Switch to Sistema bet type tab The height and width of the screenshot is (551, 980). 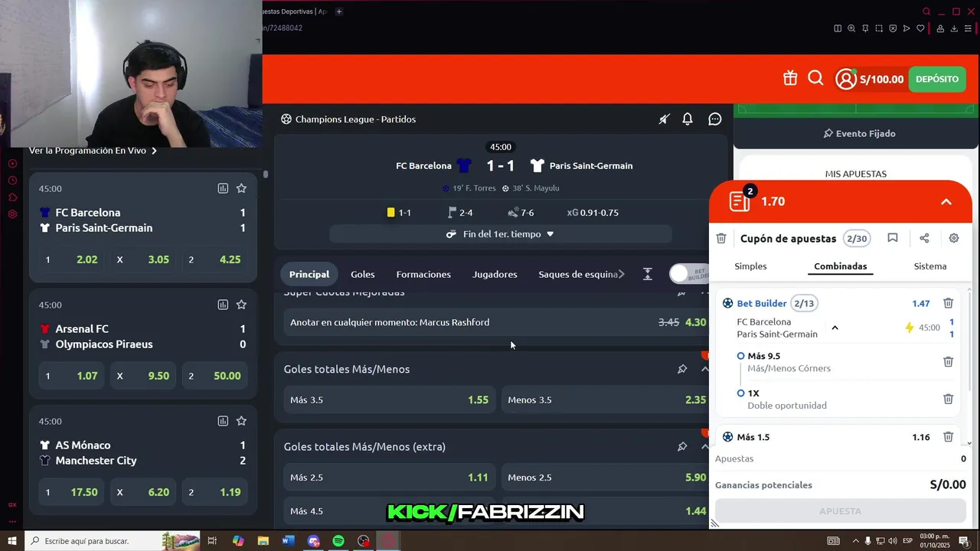pyautogui.click(x=930, y=266)
